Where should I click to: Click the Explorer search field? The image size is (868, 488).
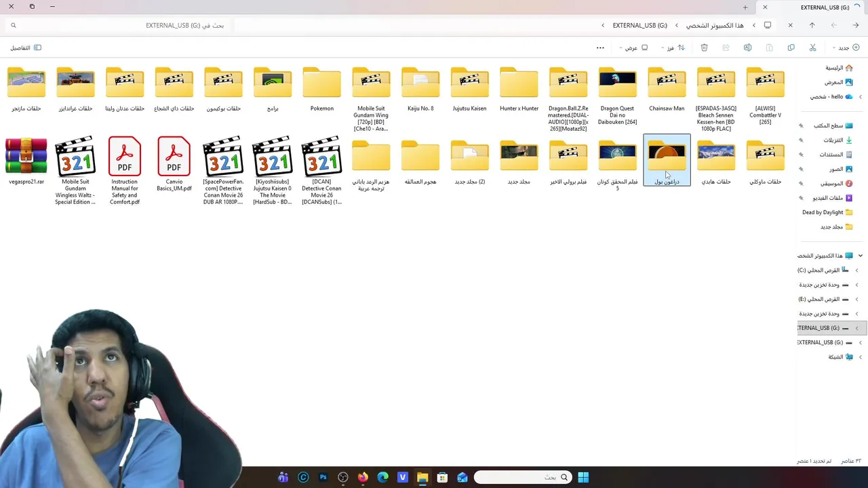(117, 25)
